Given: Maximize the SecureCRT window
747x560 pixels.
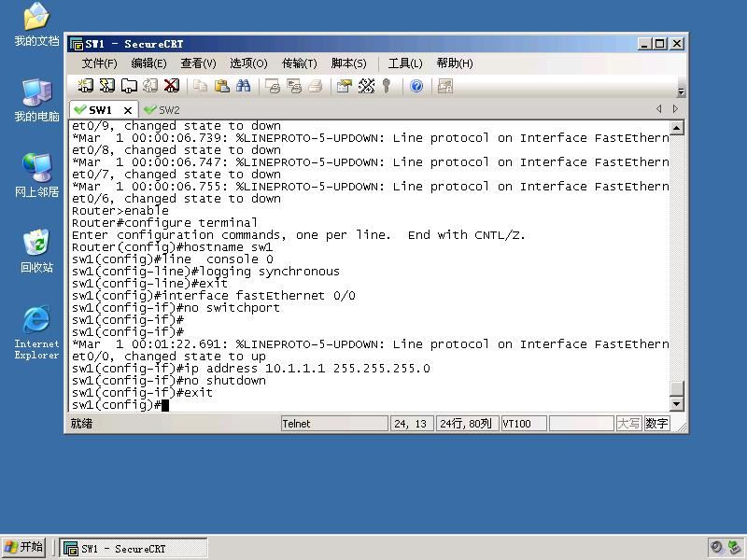Looking at the screenshot, I should (x=660, y=44).
